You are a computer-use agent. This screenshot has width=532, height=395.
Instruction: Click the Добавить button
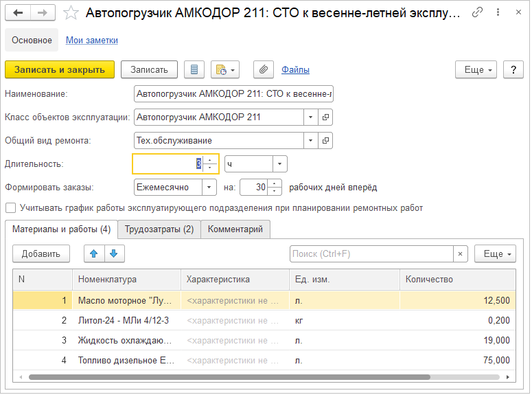[x=41, y=253]
